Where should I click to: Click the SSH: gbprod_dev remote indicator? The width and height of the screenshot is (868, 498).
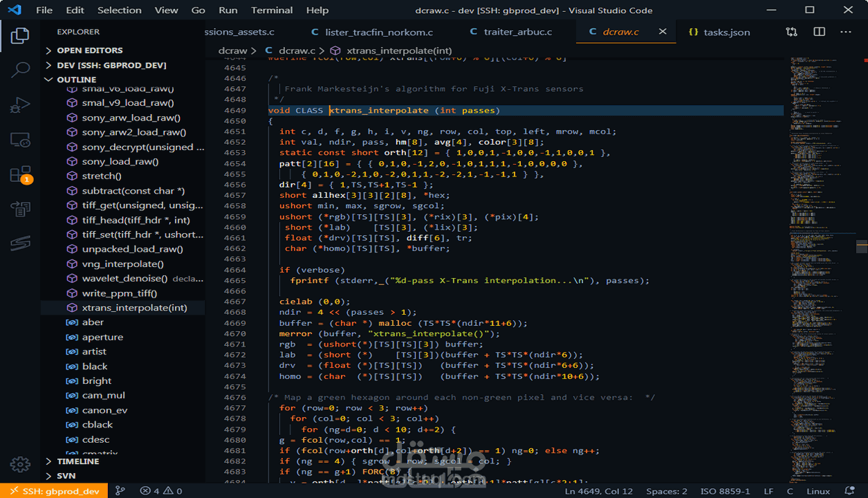pos(54,491)
